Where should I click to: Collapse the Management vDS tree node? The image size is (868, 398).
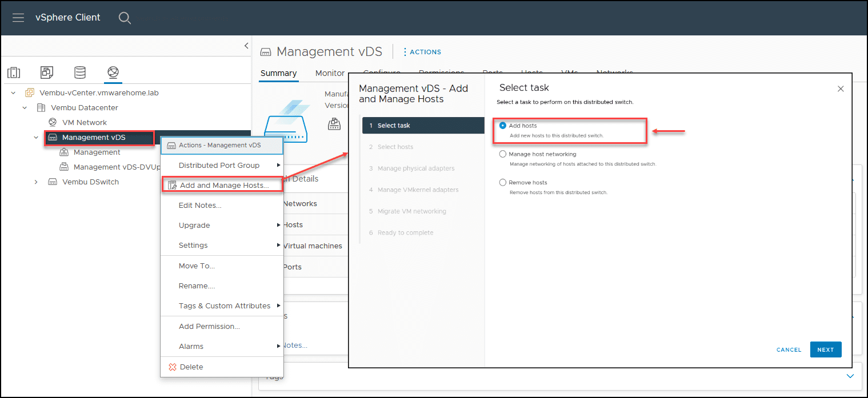click(36, 138)
